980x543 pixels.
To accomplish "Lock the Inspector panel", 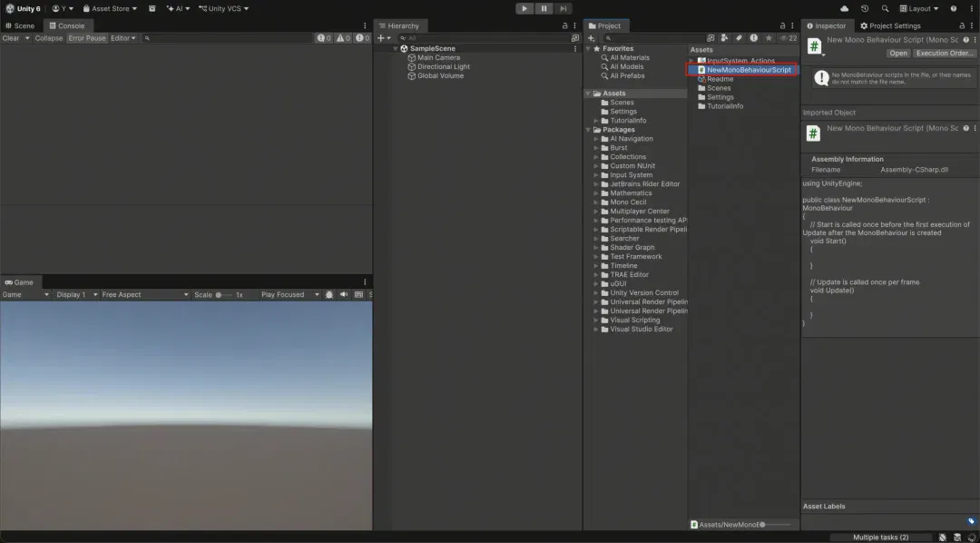I will click(962, 25).
